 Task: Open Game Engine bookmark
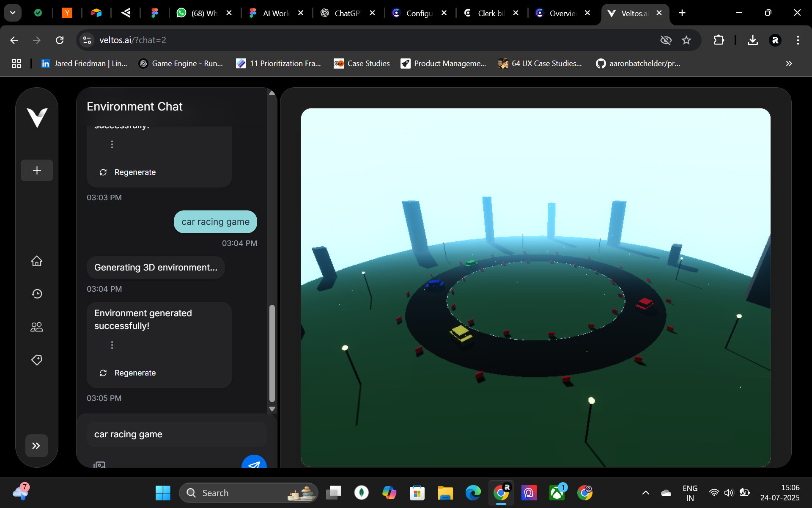point(181,63)
